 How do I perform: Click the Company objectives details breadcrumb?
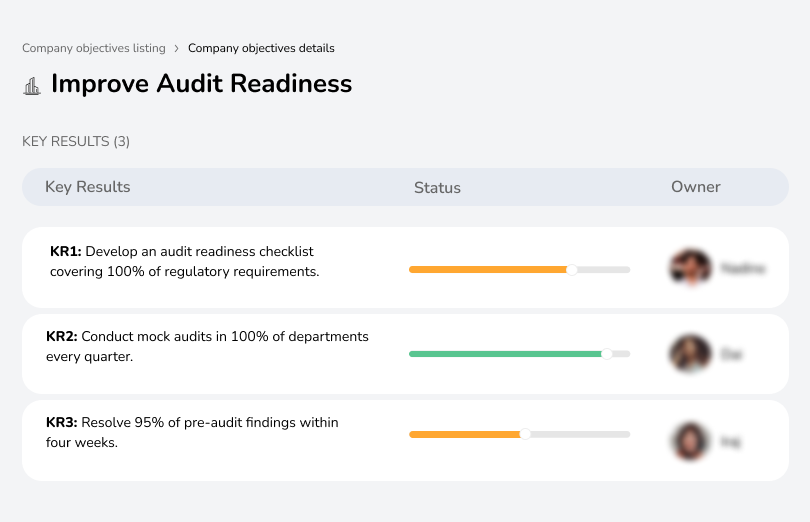coord(261,48)
